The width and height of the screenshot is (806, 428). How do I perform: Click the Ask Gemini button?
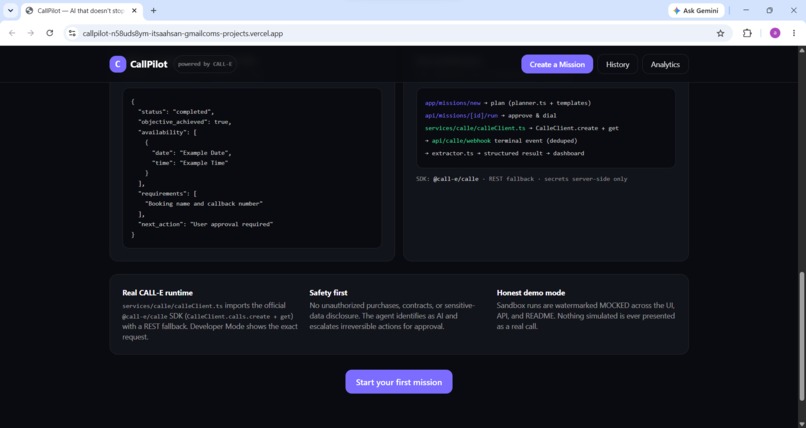tap(696, 10)
